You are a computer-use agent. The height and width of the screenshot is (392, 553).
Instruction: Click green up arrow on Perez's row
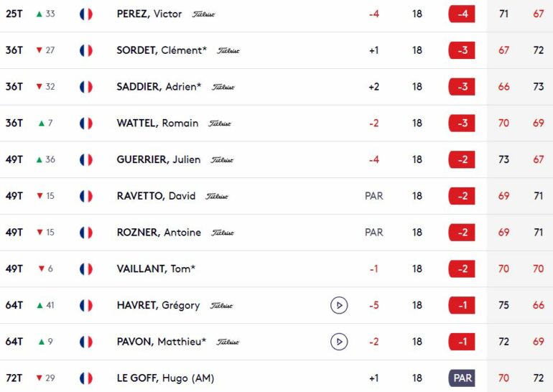(39, 14)
